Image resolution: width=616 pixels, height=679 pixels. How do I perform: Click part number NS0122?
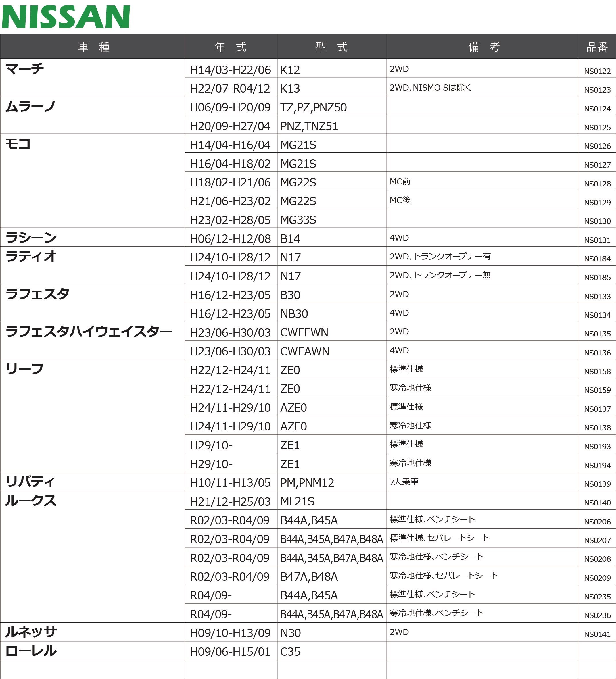tap(597, 71)
